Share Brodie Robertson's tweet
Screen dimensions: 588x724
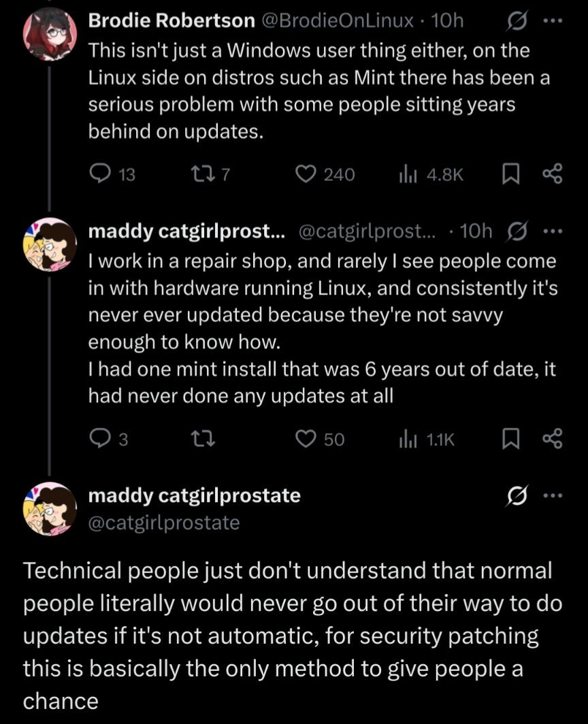(553, 175)
